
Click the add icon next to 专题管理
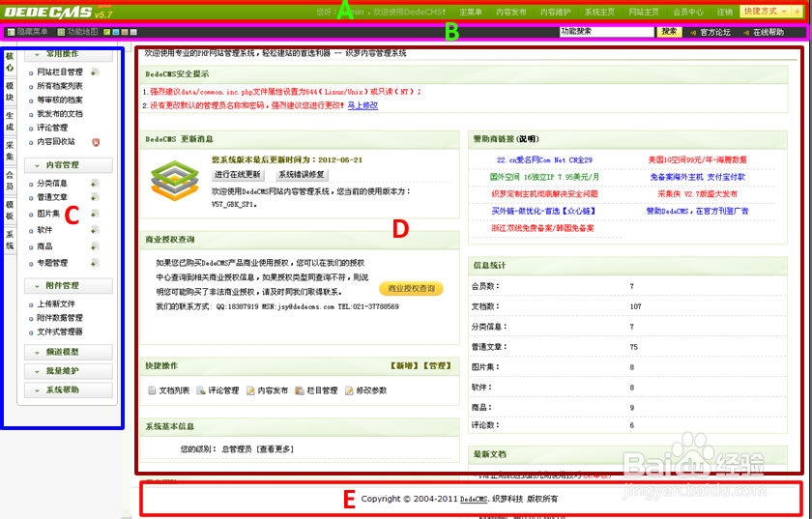pos(94,262)
